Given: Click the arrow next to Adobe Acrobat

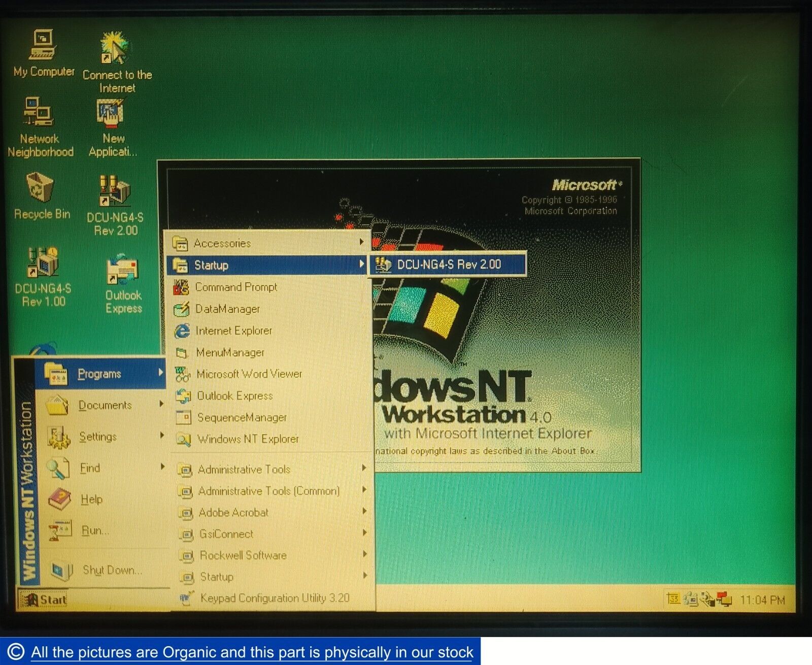Looking at the screenshot, I should tap(364, 511).
